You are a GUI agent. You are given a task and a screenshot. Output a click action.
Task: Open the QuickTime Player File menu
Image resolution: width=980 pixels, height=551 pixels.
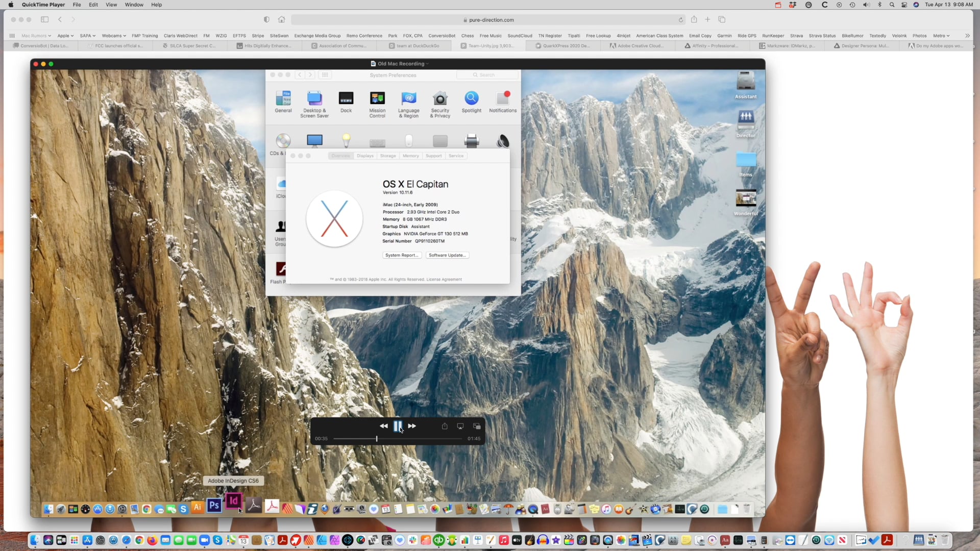[x=77, y=5]
